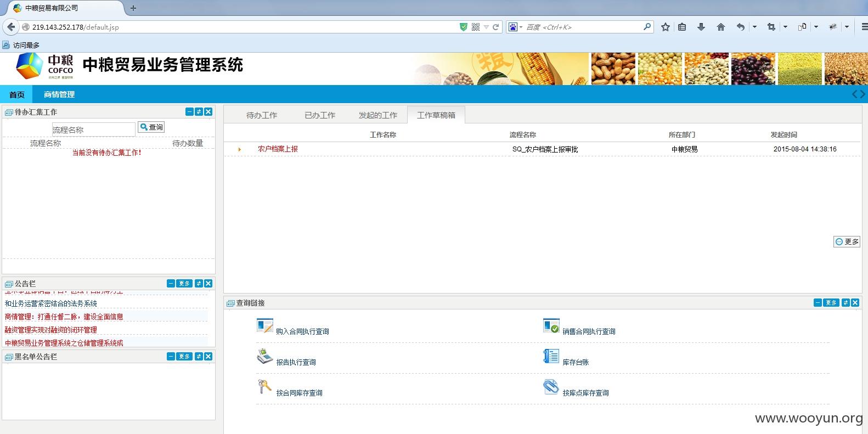Open dropdown next to crop icon
Viewport: 868px width, 434px height.
click(785, 27)
